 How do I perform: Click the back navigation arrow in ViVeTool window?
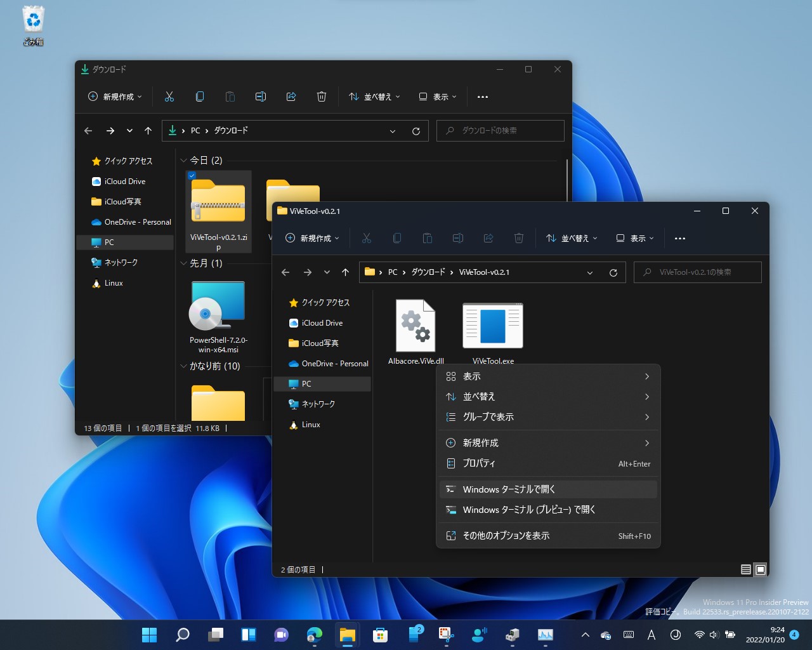285,272
